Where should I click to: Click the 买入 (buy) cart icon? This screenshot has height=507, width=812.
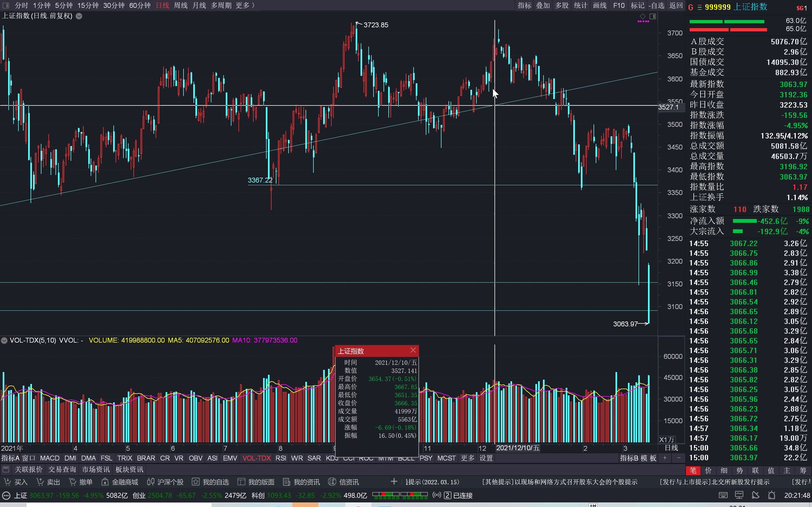[7, 482]
